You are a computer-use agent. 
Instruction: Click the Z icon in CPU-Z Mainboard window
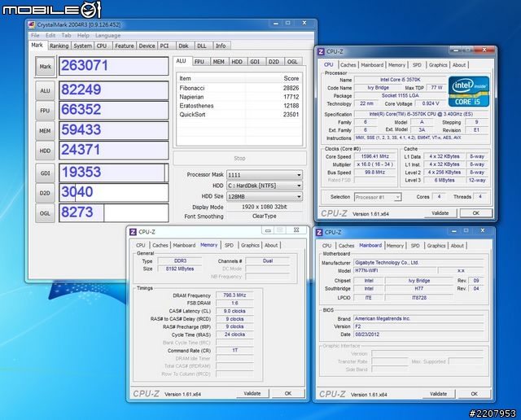[319, 232]
